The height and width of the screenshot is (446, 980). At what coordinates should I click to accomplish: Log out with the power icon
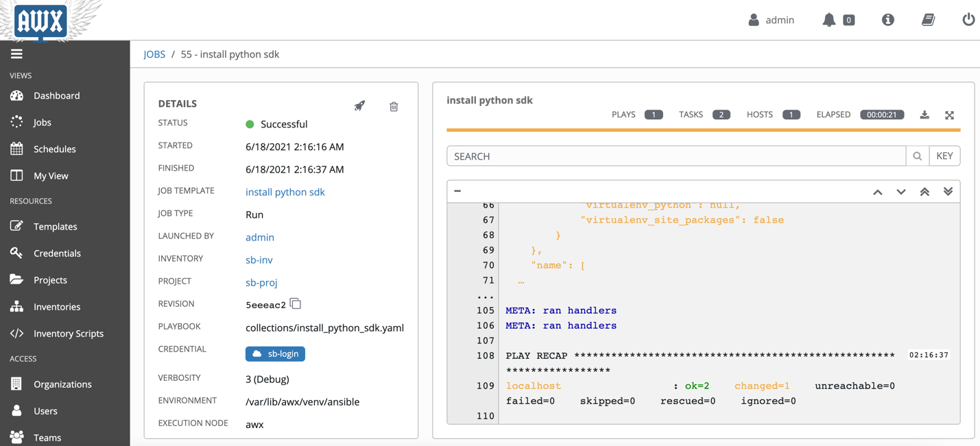968,20
